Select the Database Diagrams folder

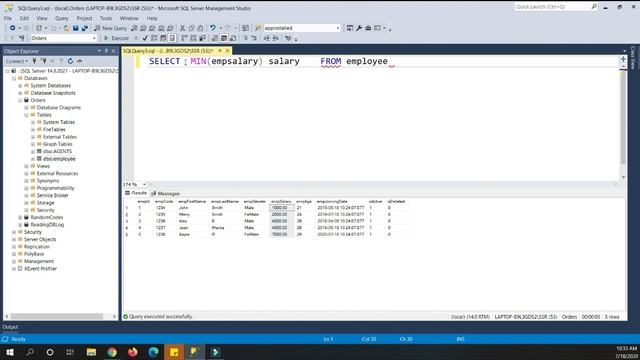[x=59, y=108]
